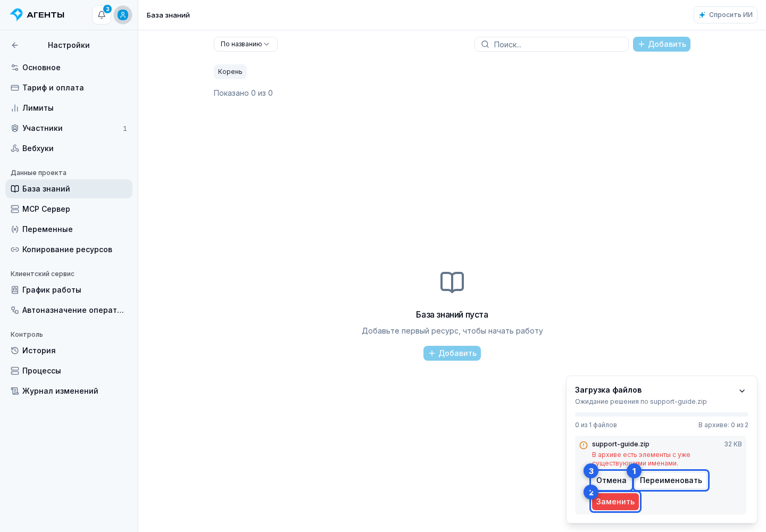Click the Добавить button under empty state
766x532 pixels.
[x=452, y=353]
